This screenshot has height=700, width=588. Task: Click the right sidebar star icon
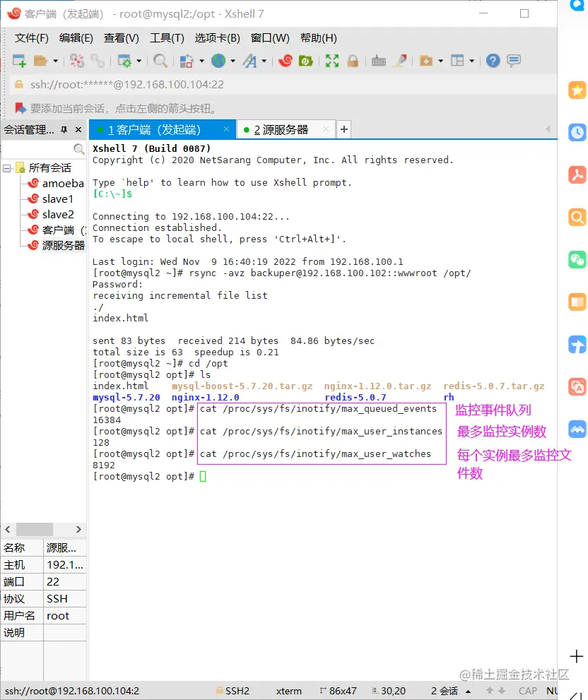tap(577, 90)
